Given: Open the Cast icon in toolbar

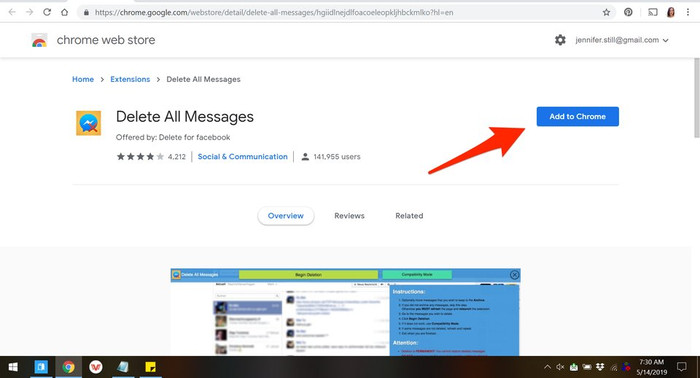Looking at the screenshot, I should click(653, 12).
